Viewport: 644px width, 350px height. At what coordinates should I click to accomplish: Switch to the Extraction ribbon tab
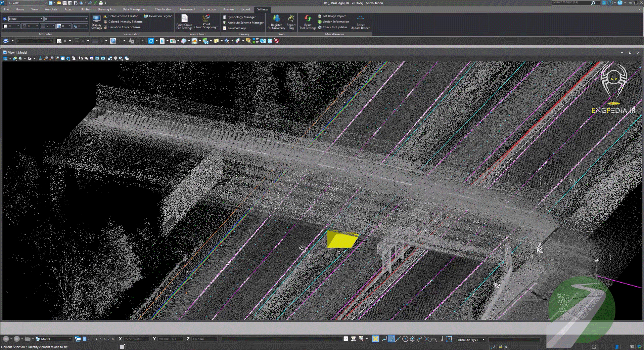pyautogui.click(x=209, y=9)
